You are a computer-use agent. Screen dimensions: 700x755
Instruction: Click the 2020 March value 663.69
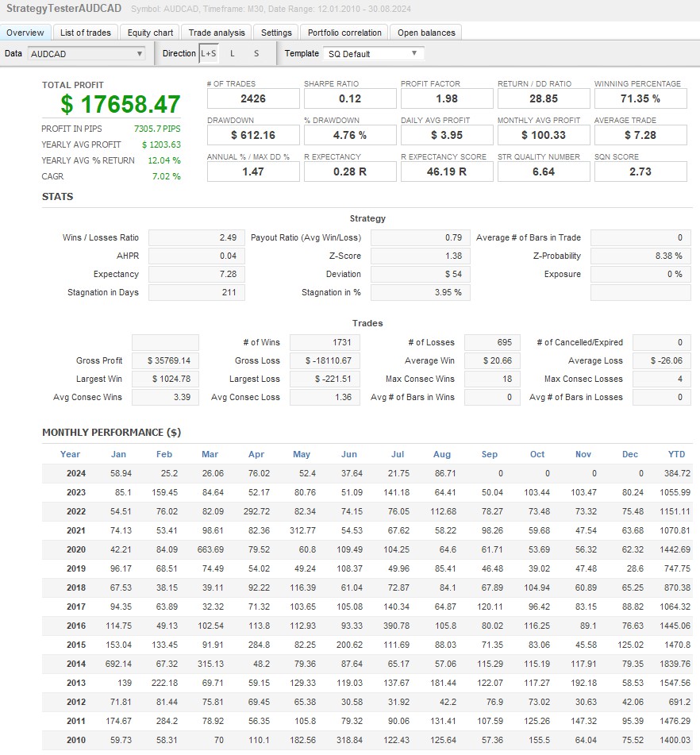pyautogui.click(x=210, y=549)
